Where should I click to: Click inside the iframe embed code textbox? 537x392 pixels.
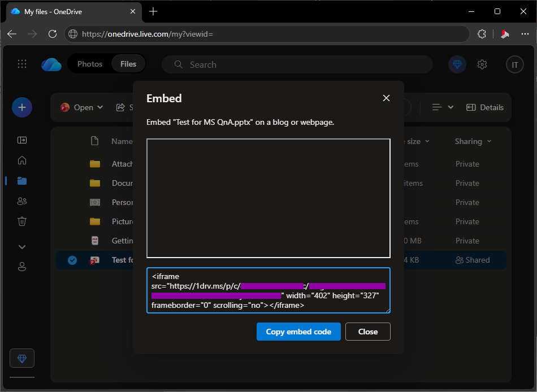[268, 290]
